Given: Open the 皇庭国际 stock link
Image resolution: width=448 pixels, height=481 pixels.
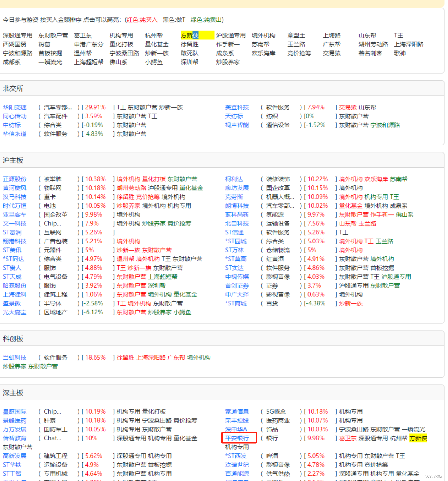Looking at the screenshot, I should (15, 412).
